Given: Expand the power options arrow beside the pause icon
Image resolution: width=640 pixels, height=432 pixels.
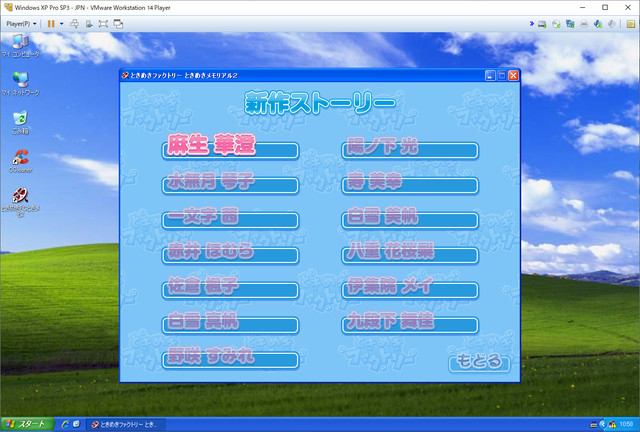Looking at the screenshot, I should (62, 24).
